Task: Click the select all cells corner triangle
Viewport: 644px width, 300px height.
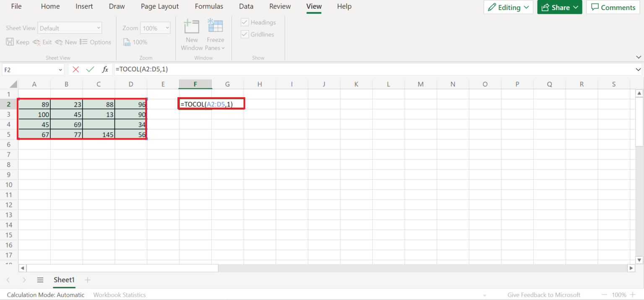Action: [13, 84]
